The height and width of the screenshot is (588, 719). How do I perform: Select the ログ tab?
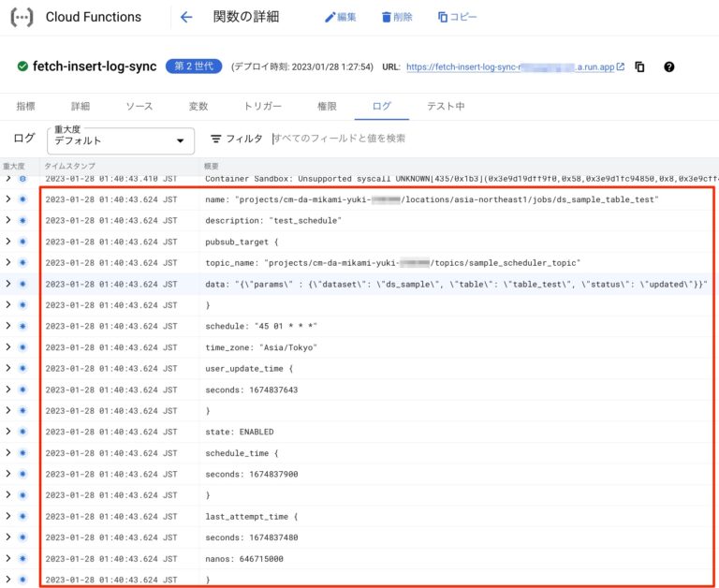382,107
